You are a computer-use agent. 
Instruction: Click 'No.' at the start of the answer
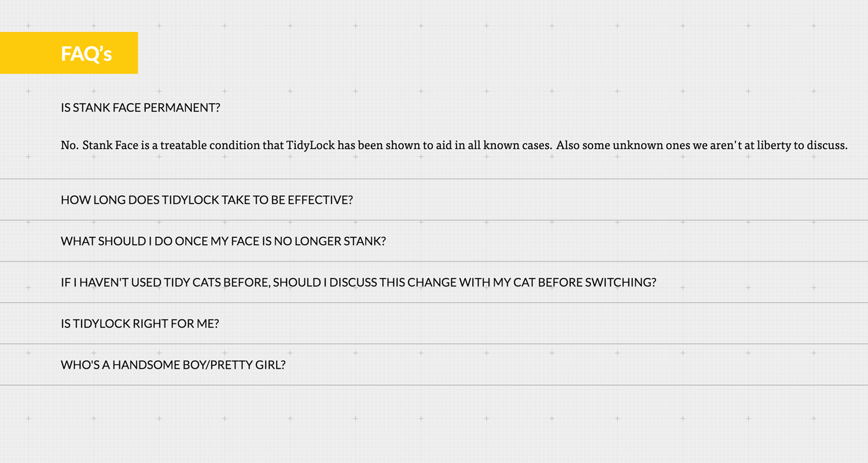pyautogui.click(x=69, y=145)
